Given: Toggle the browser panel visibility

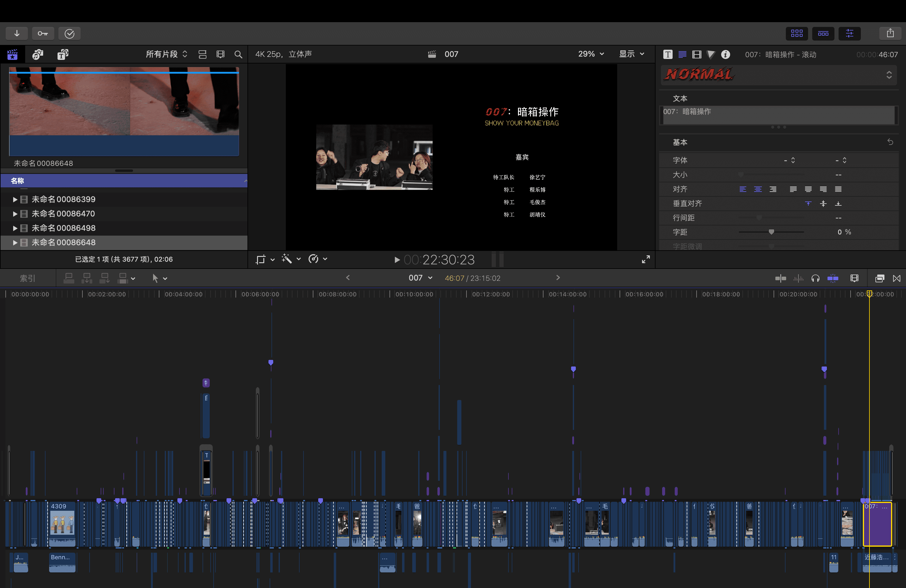Looking at the screenshot, I should coord(797,34).
